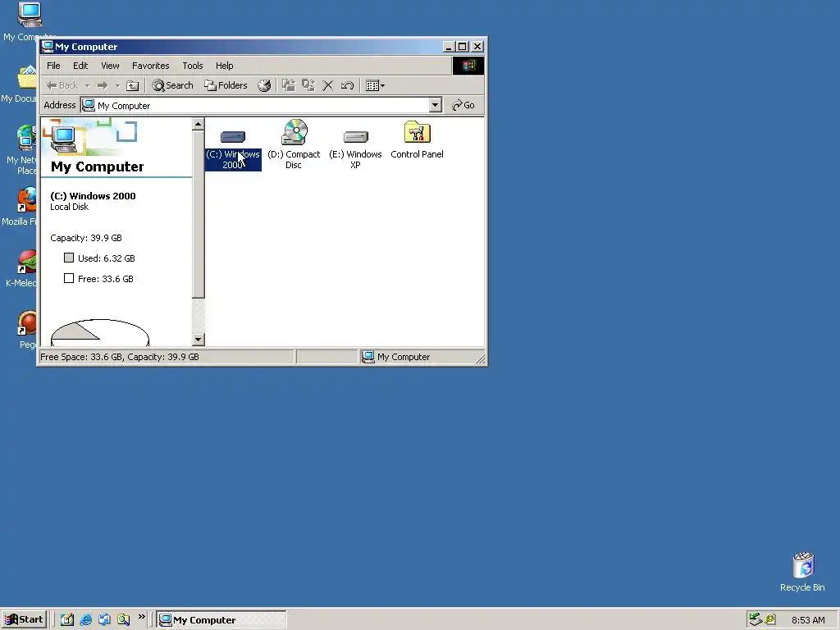Expand the Quick Launch overflow chevron
This screenshot has height=630, width=840.
pyautogui.click(x=141, y=617)
